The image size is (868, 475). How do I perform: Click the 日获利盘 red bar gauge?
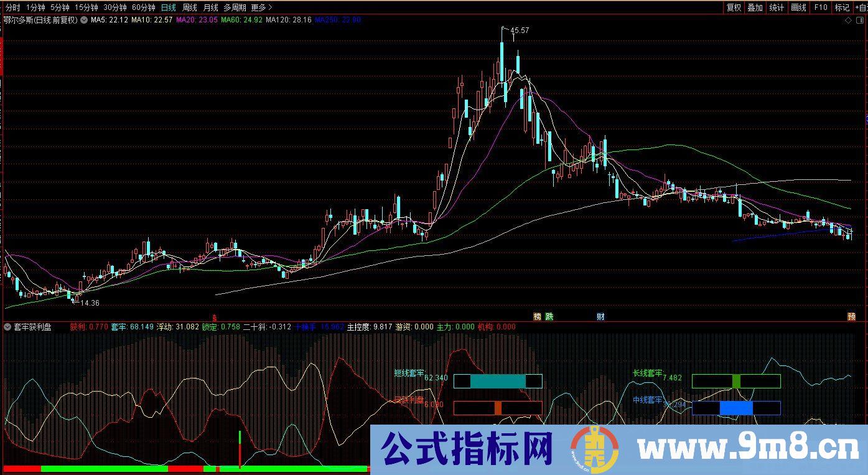tap(498, 408)
